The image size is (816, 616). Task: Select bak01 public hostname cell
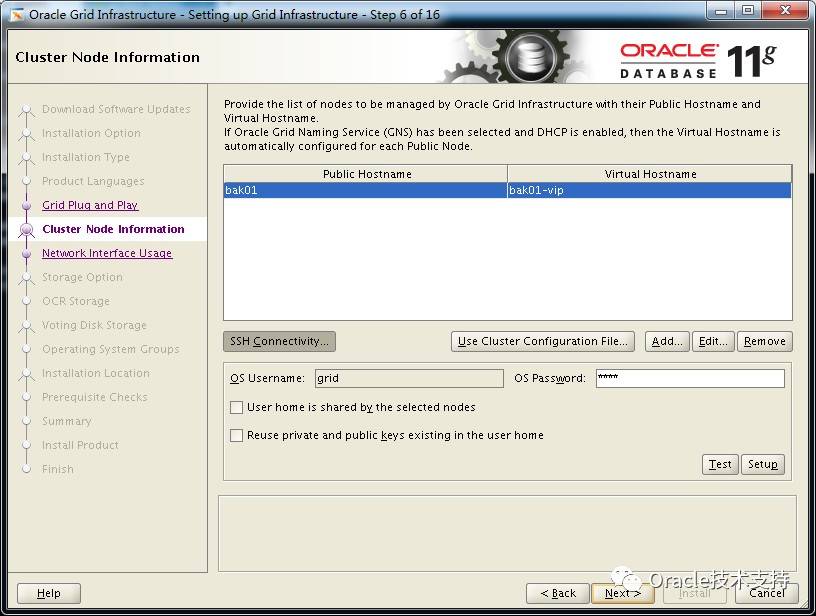[365, 190]
